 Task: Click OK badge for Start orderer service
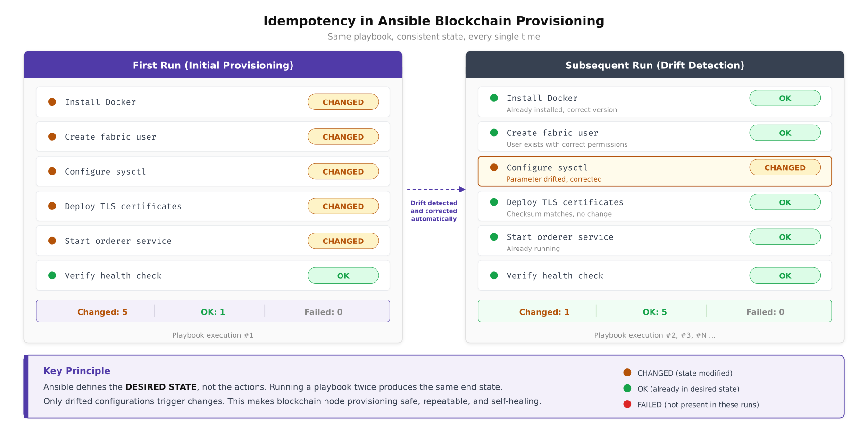[785, 237]
